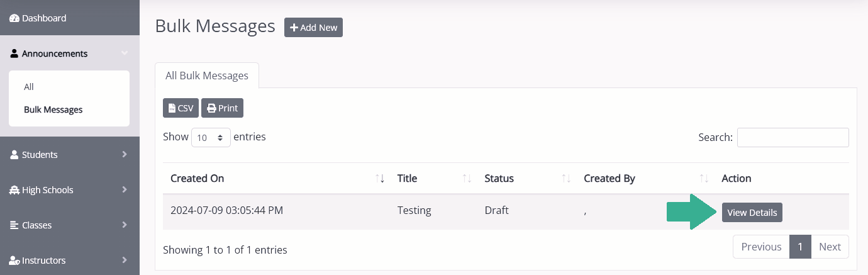Expand the High Schools submenu chevron
The image size is (868, 275).
(125, 189)
